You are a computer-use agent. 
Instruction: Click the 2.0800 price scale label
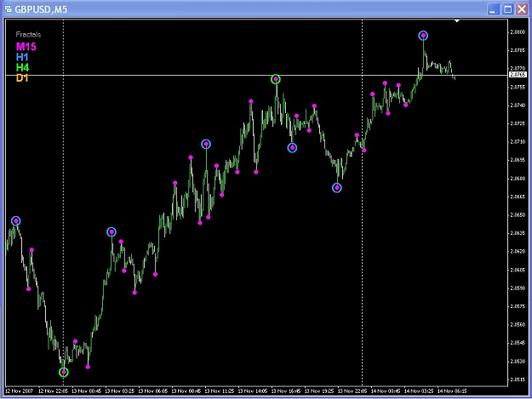tap(518, 32)
